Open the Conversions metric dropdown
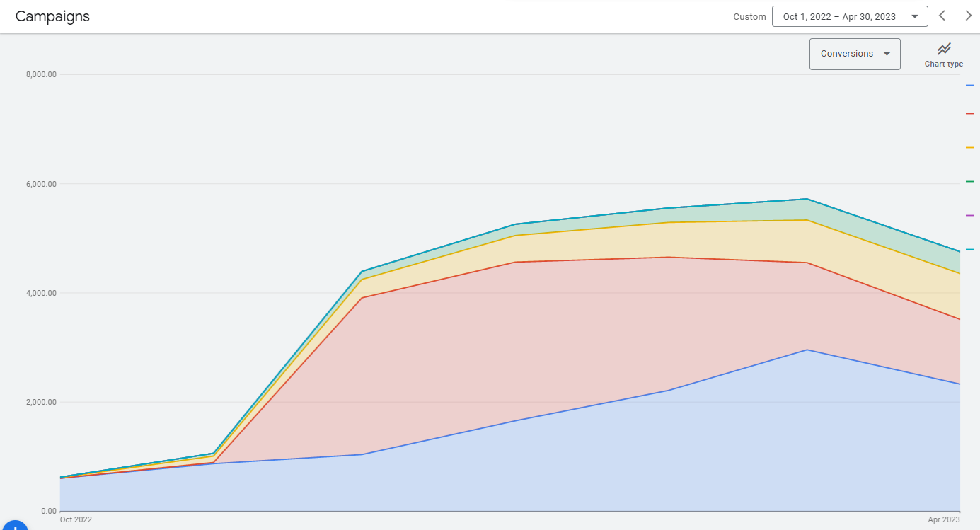This screenshot has width=980, height=530. tap(855, 54)
